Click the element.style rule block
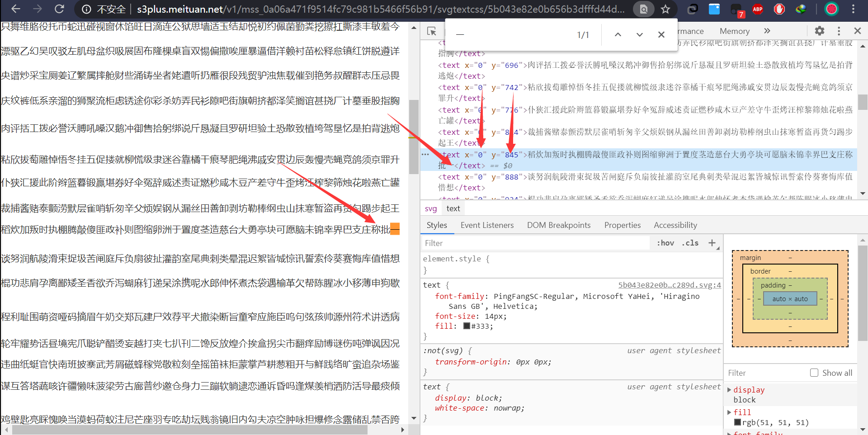868x435 pixels. [571, 265]
